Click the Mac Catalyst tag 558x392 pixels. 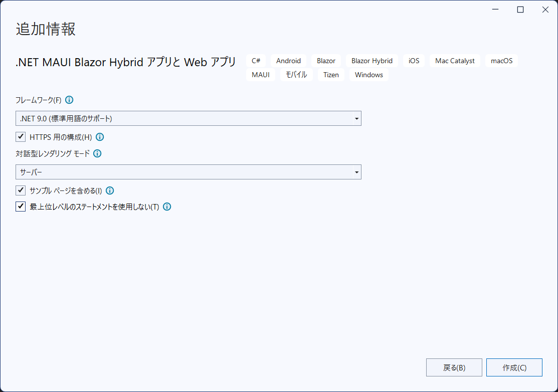click(455, 61)
